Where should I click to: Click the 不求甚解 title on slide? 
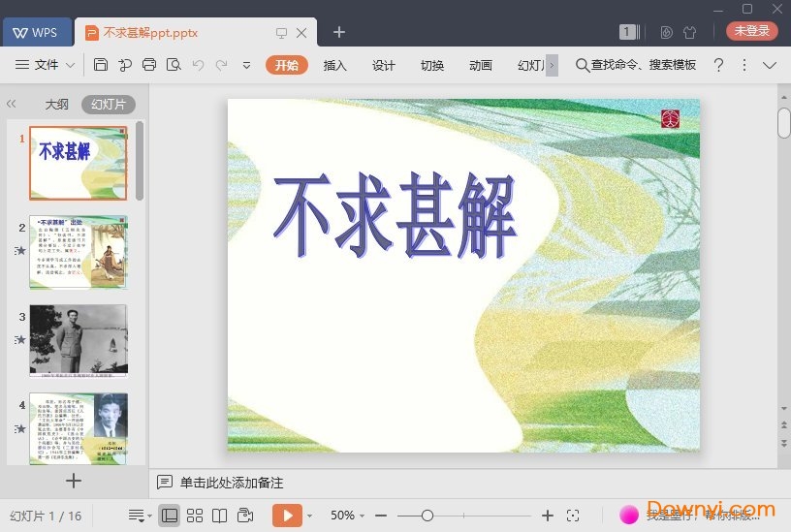(395, 215)
